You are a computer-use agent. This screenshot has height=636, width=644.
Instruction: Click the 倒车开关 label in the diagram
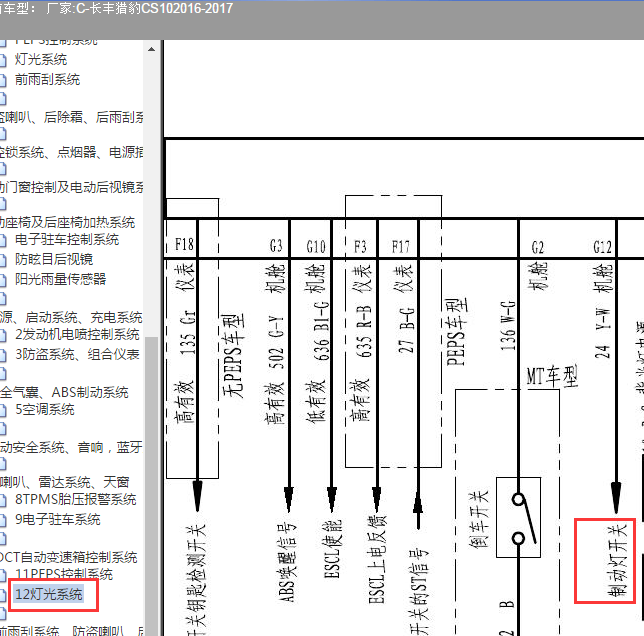coord(478,519)
